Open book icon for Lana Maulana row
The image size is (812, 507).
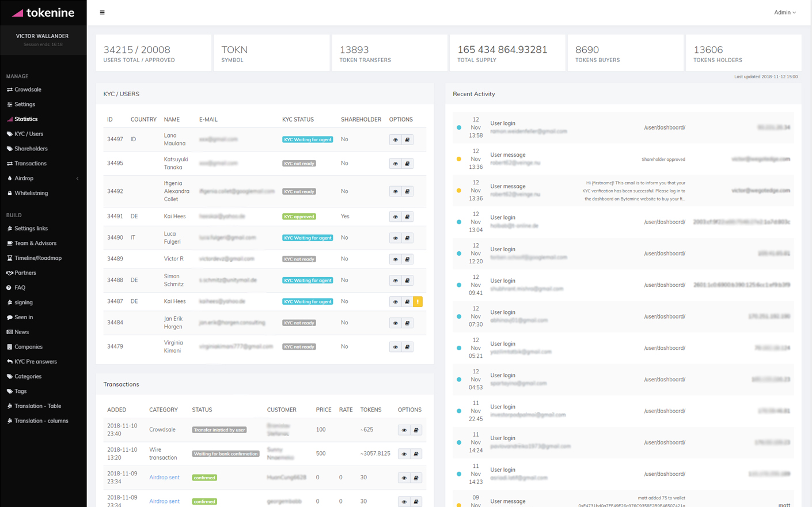pyautogui.click(x=407, y=140)
